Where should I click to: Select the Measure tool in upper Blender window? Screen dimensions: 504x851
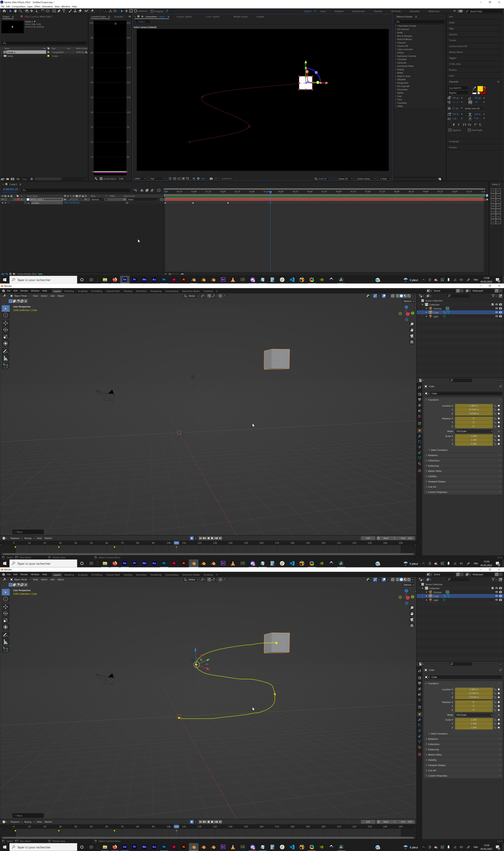point(6,358)
